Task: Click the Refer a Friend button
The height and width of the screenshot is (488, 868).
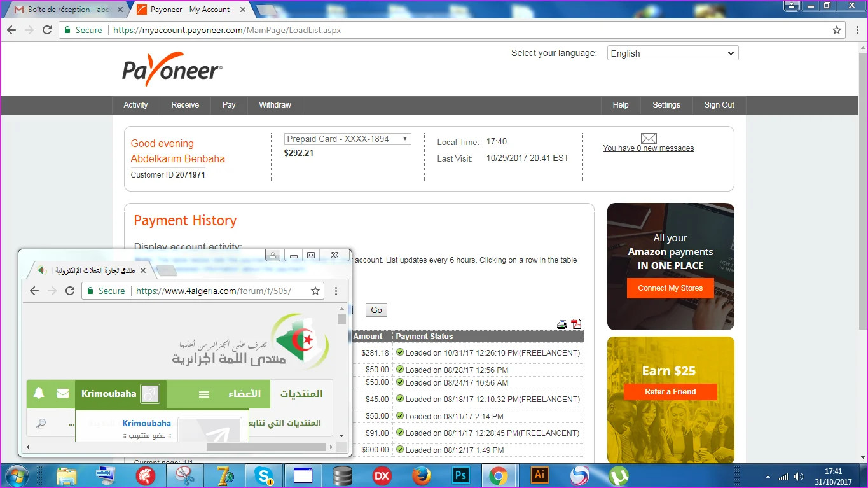Action: click(670, 392)
